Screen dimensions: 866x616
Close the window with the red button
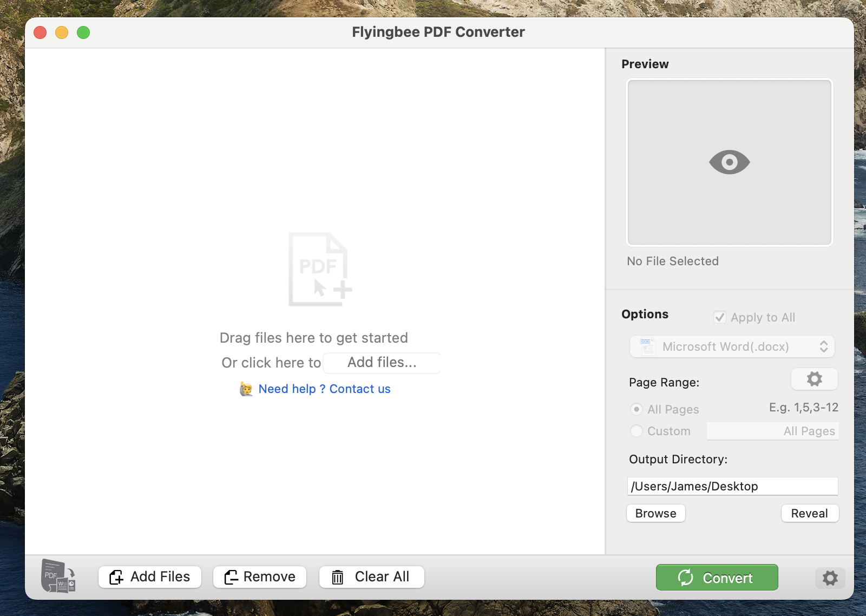click(40, 32)
